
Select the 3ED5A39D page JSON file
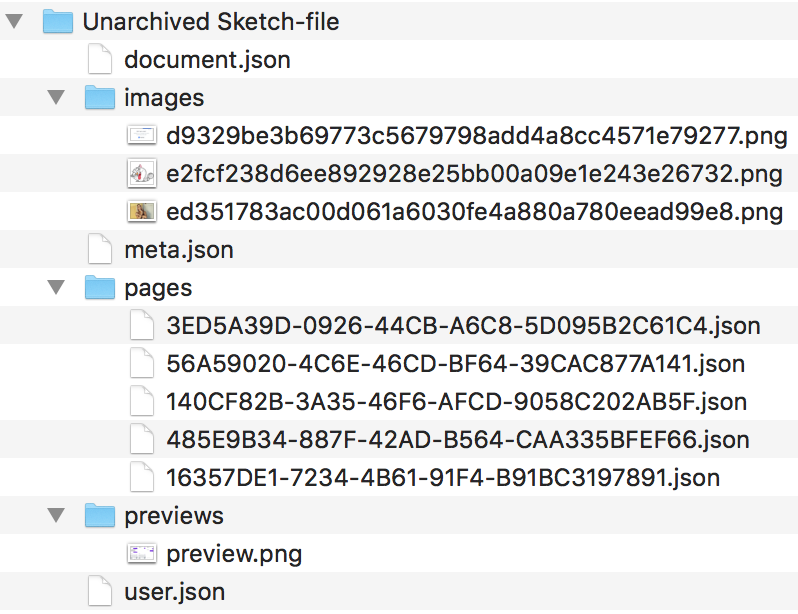[463, 325]
